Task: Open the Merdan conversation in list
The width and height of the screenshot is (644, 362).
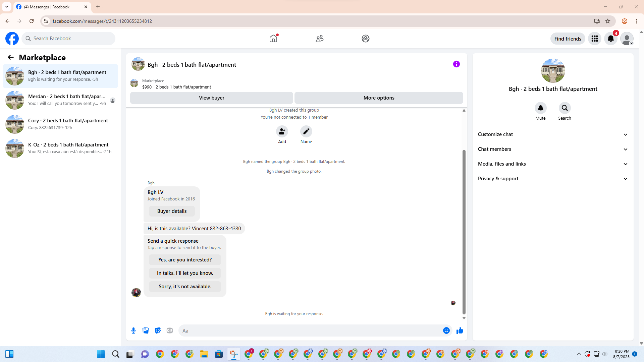Action: click(x=60, y=100)
